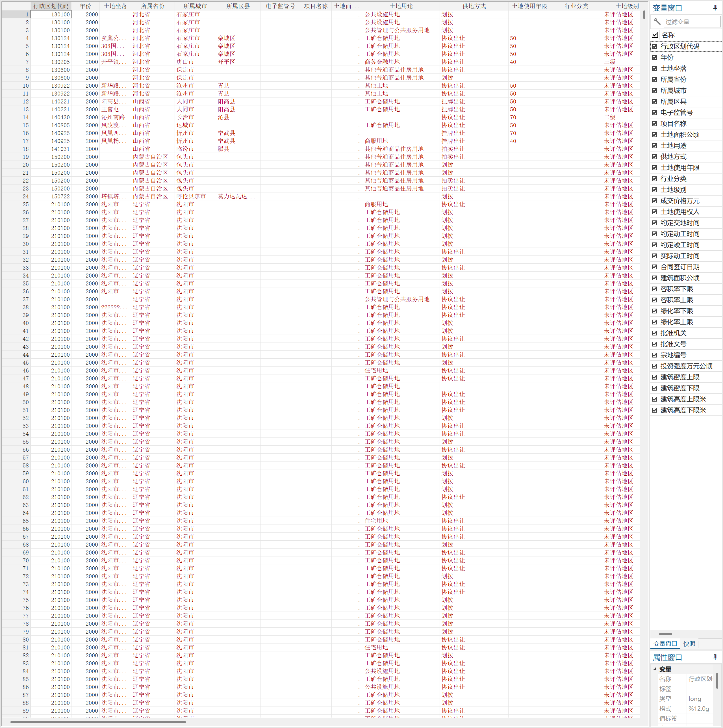Screen dimensions: 723x728
Task: Collapse the 变量 section in properties
Action: 655,669
